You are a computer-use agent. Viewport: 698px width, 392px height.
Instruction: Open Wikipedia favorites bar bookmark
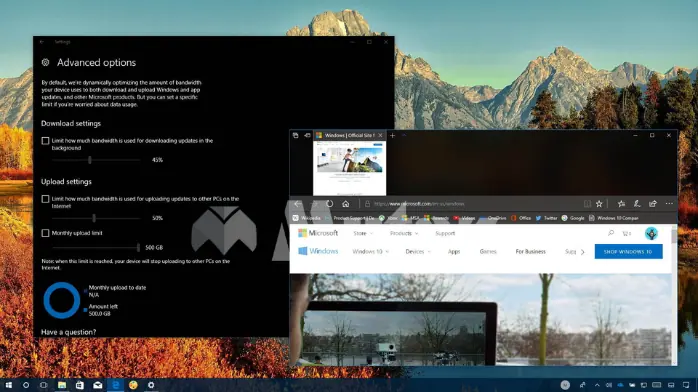[307, 218]
